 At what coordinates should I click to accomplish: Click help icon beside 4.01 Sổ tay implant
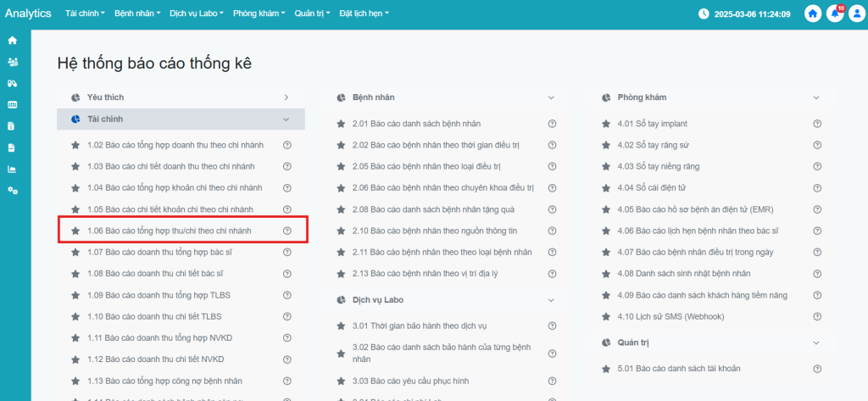[817, 124]
